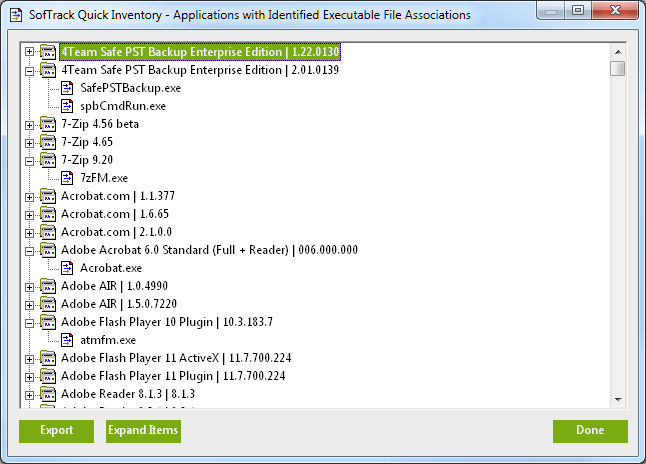
Task: Select Adobe Flash Player 11 ActiveX entry
Action: pos(176,358)
